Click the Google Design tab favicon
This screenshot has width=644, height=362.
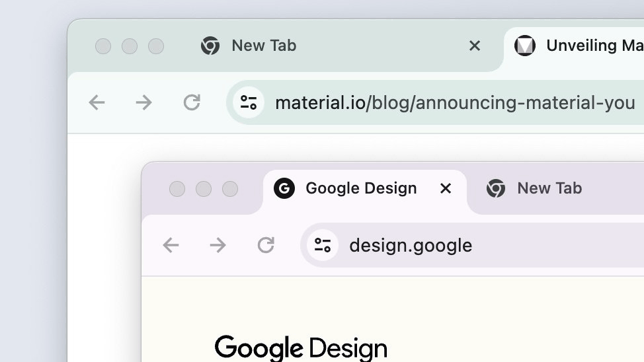tap(284, 188)
